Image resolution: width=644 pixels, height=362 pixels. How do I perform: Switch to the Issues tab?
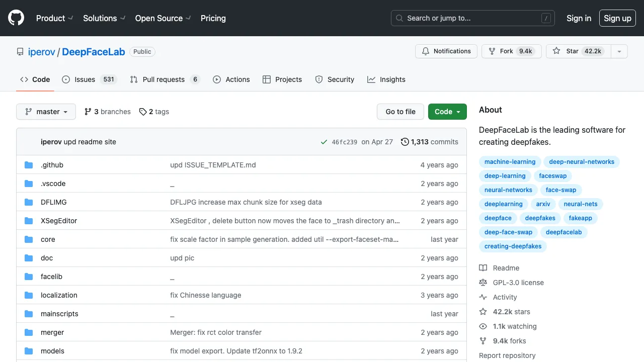pos(90,79)
